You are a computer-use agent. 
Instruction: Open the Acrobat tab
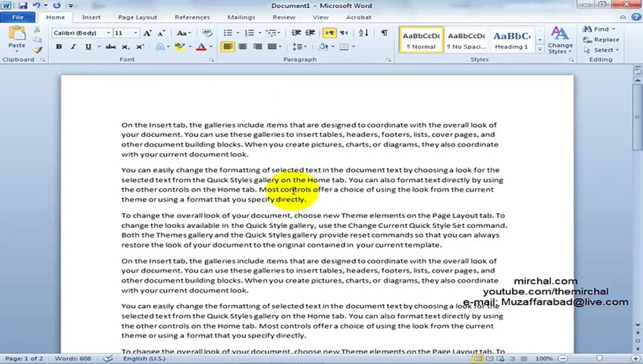(358, 17)
